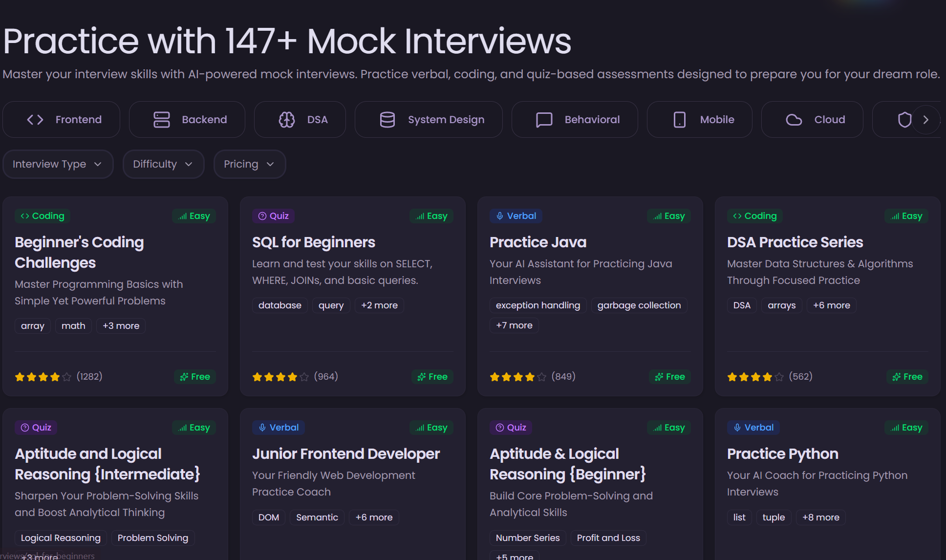Viewport: 946px width, 560px height.
Task: Toggle the Easy difficulty badge on Practice Python
Action: pyautogui.click(x=906, y=428)
